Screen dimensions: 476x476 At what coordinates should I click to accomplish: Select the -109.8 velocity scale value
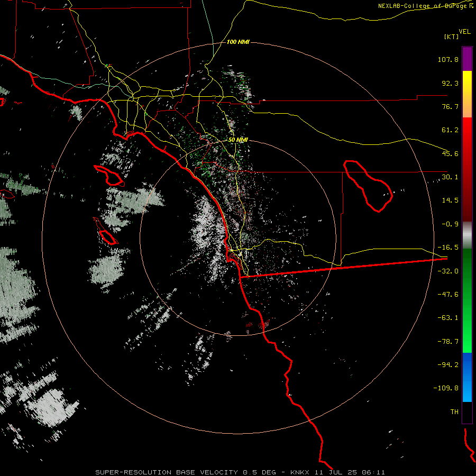pyautogui.click(x=446, y=388)
